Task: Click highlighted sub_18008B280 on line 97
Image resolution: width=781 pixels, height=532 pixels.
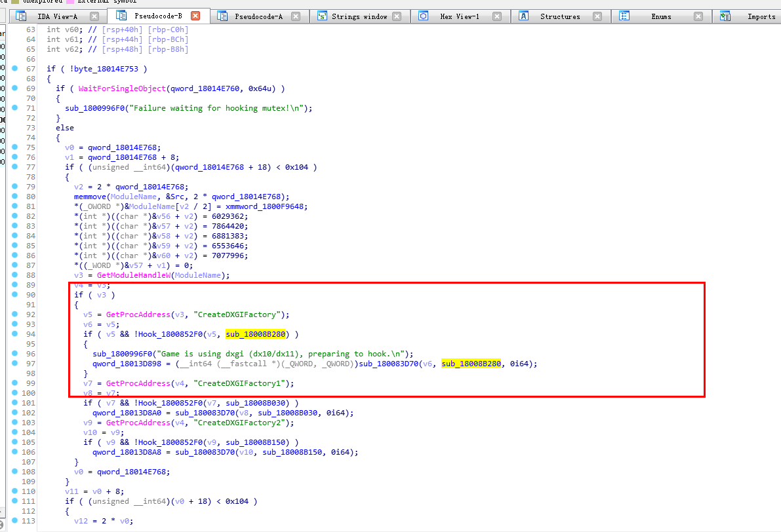Action: (x=471, y=364)
